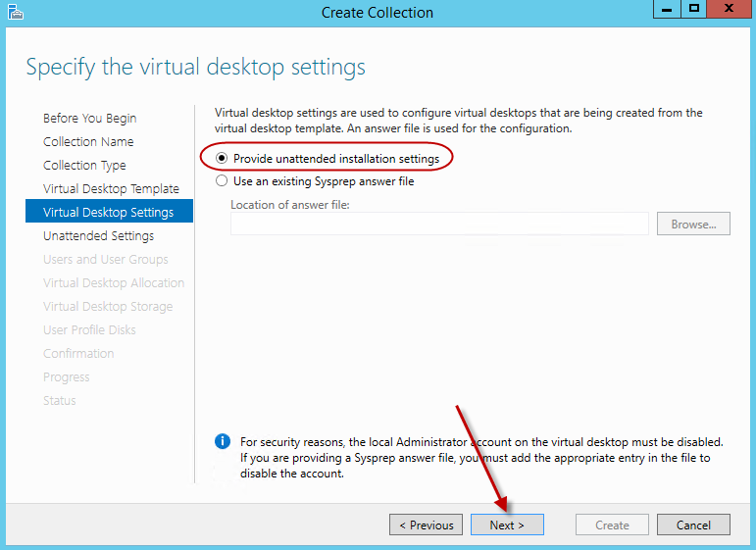
Task: Open the Virtual Desktop Template step
Action: (111, 189)
